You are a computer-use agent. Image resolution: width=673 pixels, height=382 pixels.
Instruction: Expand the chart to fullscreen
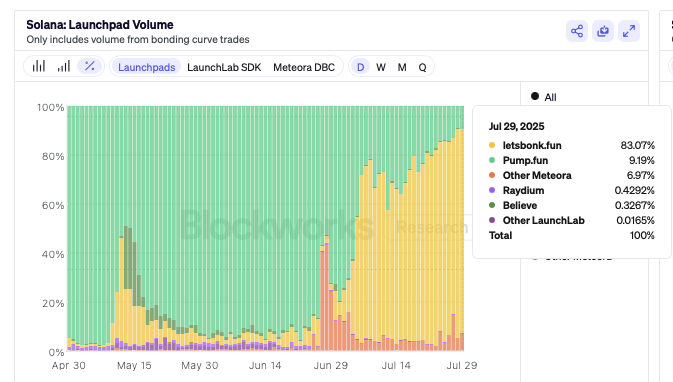(x=629, y=31)
